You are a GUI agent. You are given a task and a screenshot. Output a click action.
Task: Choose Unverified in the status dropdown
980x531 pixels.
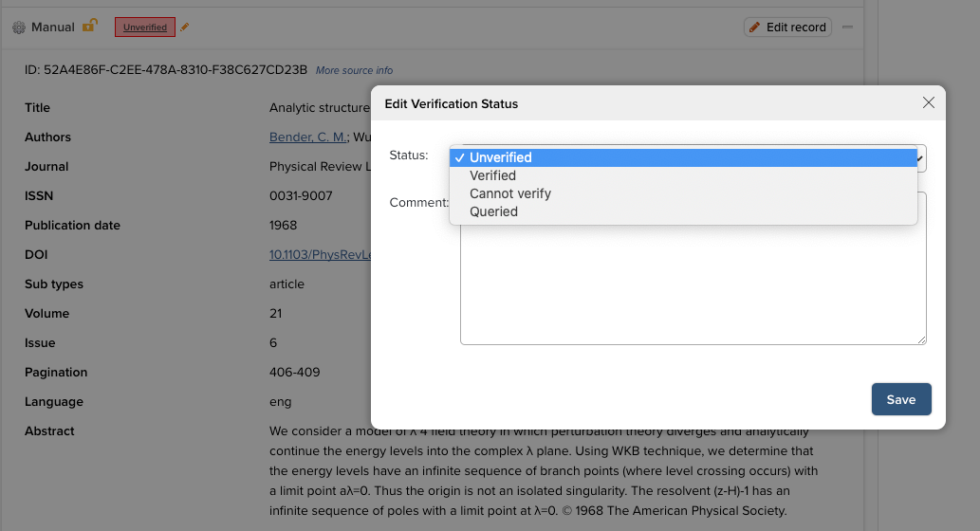tap(500, 157)
